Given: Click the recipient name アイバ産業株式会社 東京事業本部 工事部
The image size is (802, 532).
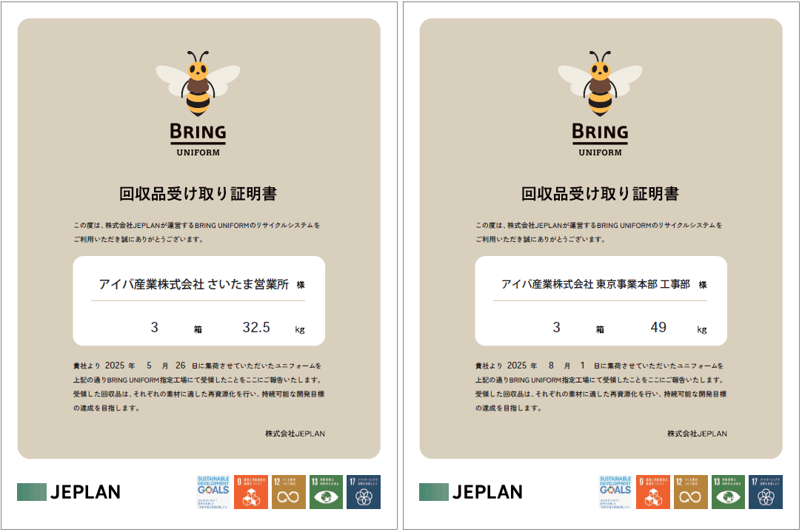Looking at the screenshot, I should pyautogui.click(x=596, y=284).
